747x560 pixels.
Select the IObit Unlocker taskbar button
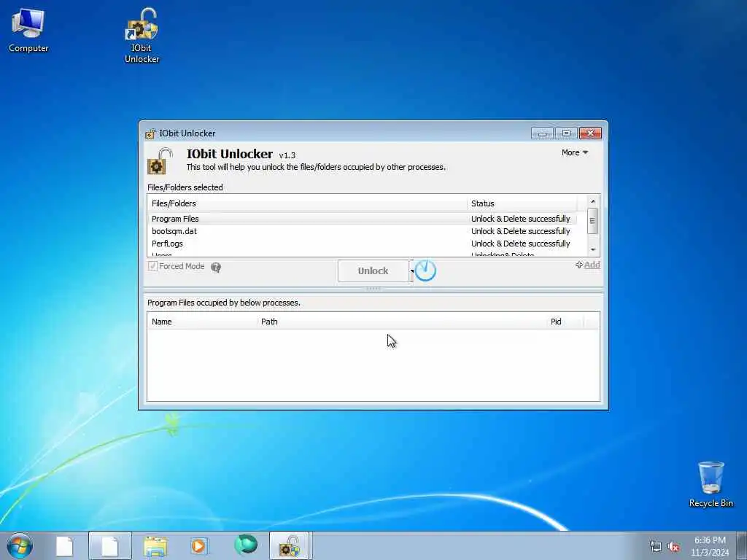point(290,545)
